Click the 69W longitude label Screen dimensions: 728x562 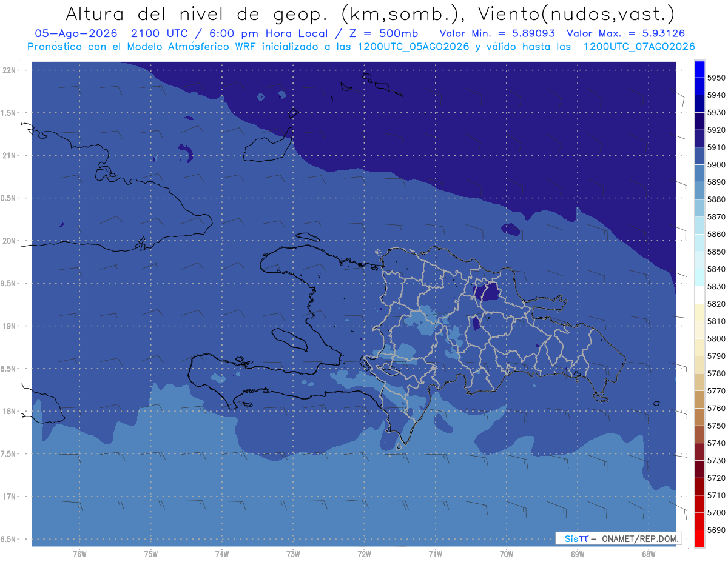coord(578,554)
